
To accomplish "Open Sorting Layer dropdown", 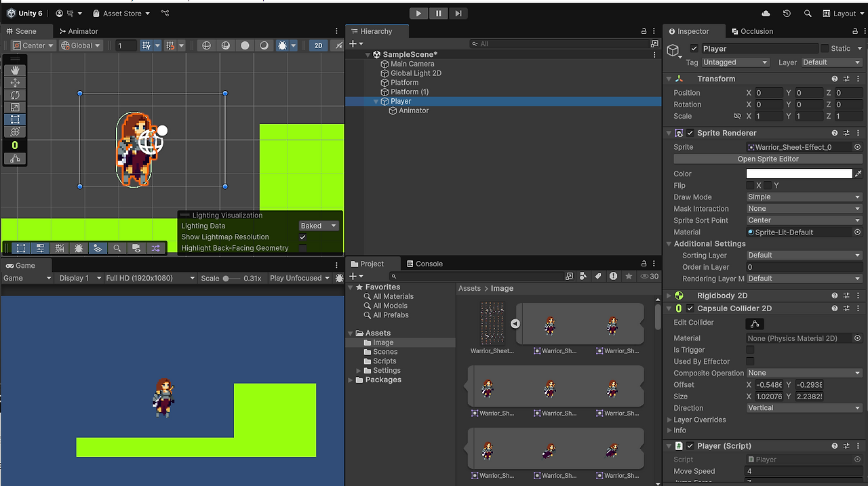I will [804, 256].
